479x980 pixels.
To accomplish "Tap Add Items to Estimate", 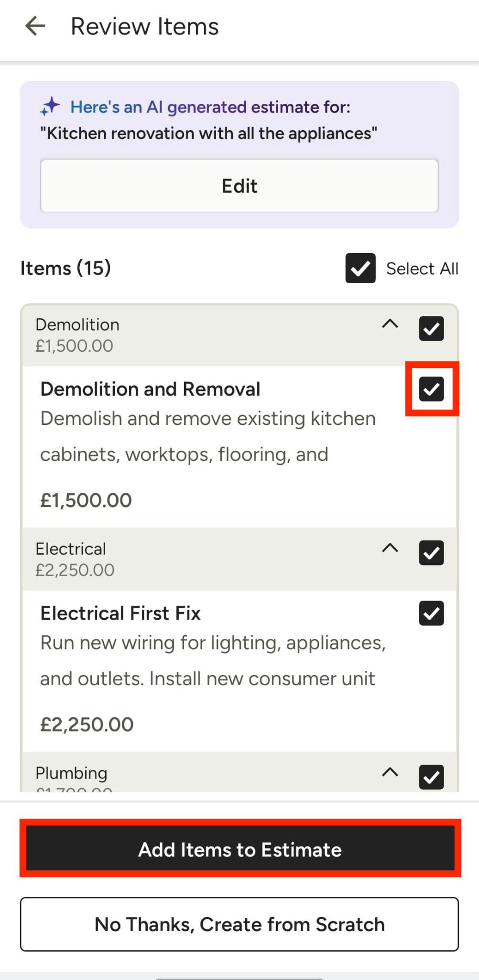I will tap(240, 849).
